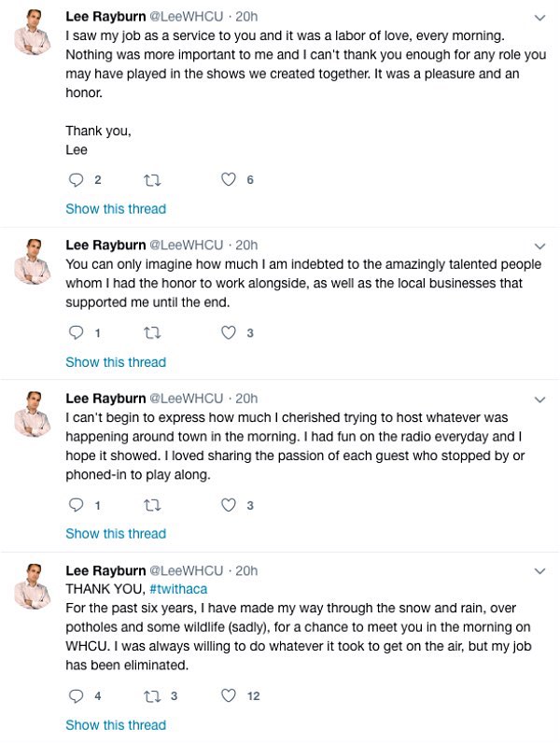
Task: Open Lee Rayburn's avatar on the first tweet
Action: click(x=33, y=37)
